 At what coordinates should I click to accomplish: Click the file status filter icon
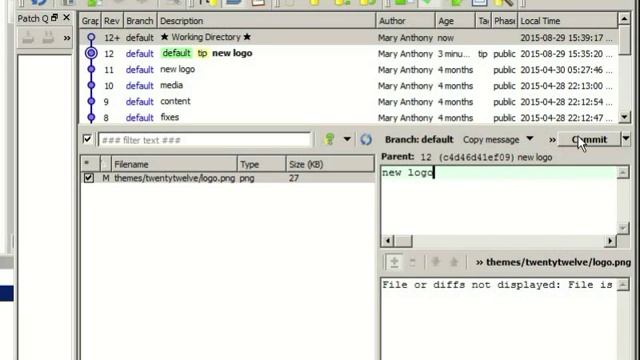pos(329,140)
